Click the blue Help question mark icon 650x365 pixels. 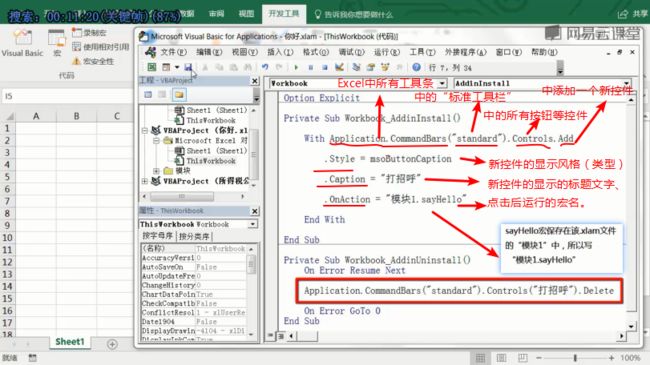[x=416, y=67]
